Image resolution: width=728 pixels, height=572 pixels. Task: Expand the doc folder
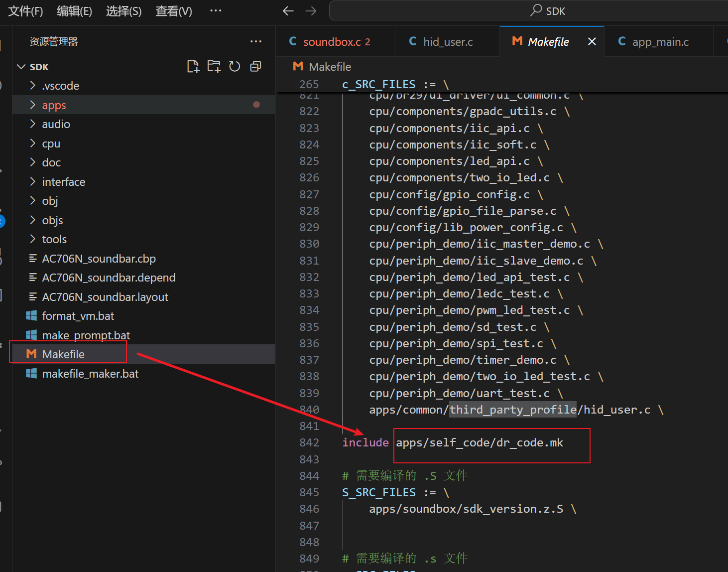33,162
